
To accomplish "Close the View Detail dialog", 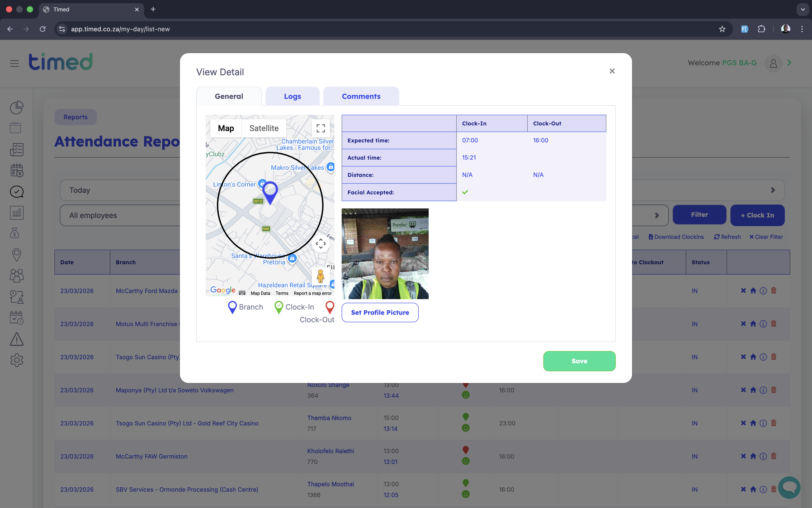I will point(612,71).
